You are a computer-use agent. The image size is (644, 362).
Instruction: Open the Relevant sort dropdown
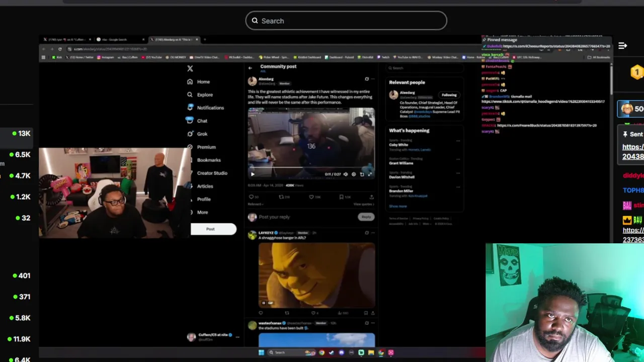[255, 204]
